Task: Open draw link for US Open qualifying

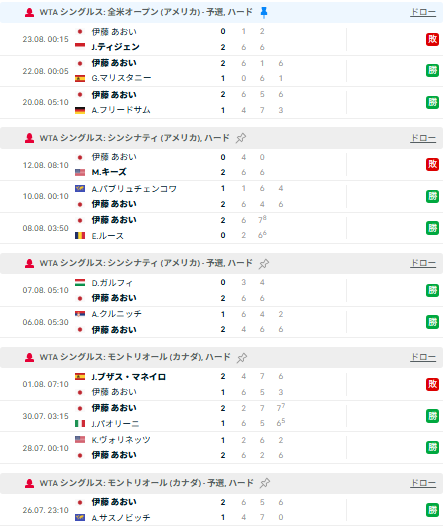Action: (423, 12)
